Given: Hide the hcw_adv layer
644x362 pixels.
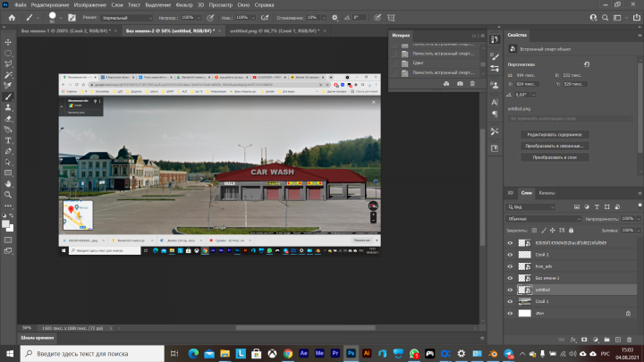Looking at the screenshot, I should [x=510, y=266].
